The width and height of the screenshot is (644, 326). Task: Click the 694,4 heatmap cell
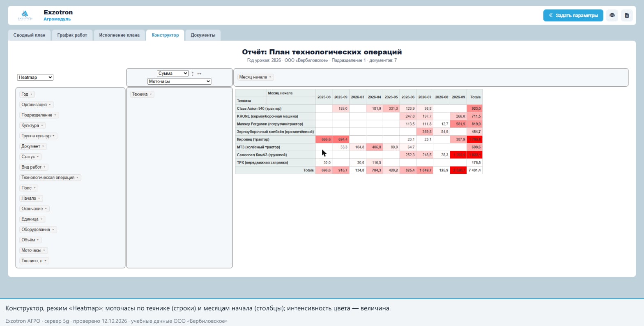(341, 139)
